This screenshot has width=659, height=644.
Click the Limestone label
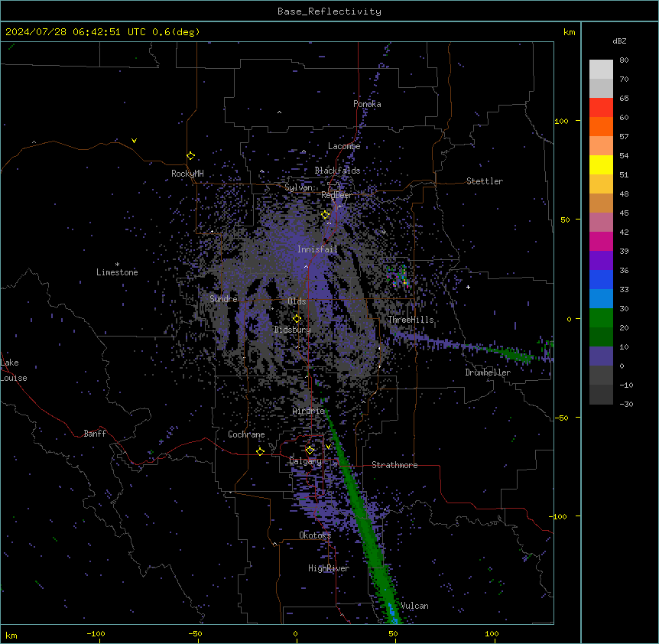point(117,272)
